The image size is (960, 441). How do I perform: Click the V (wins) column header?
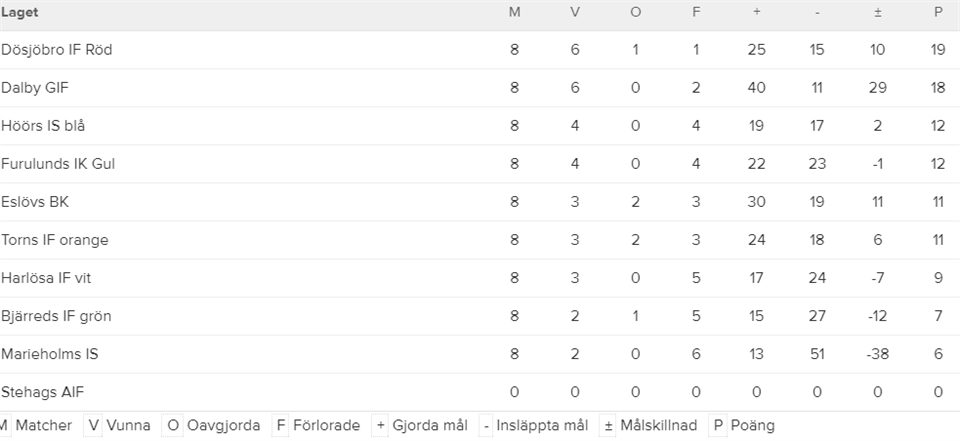[x=575, y=12]
